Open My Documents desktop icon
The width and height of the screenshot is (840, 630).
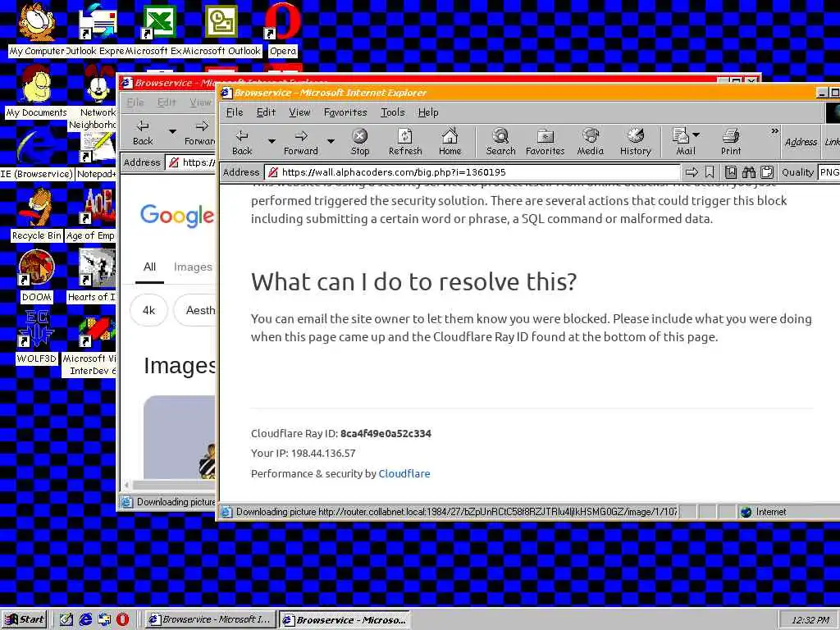[36, 91]
